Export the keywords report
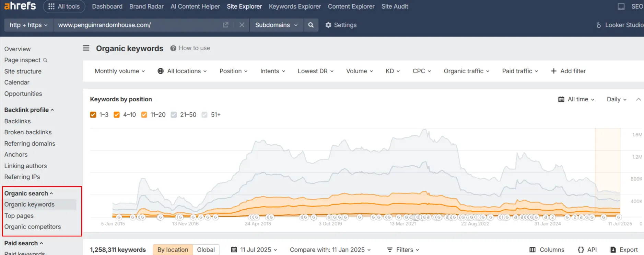644x255 pixels. coord(624,250)
